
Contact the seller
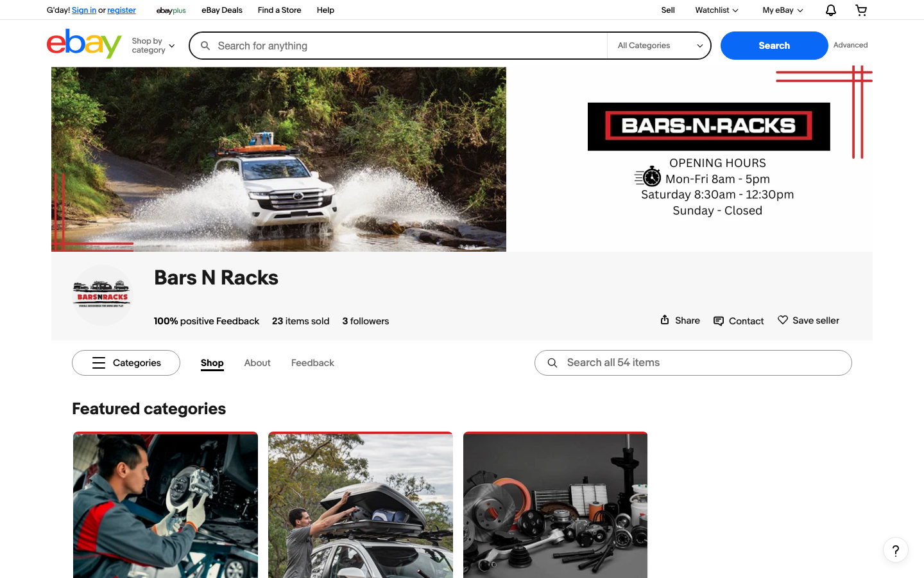[x=739, y=320]
